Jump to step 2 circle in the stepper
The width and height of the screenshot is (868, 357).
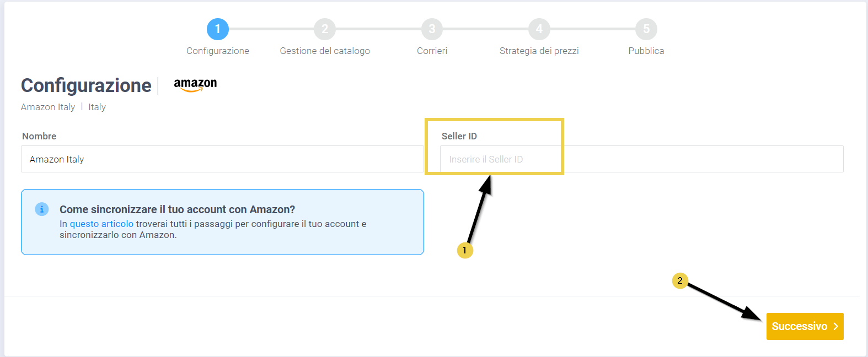point(325,29)
